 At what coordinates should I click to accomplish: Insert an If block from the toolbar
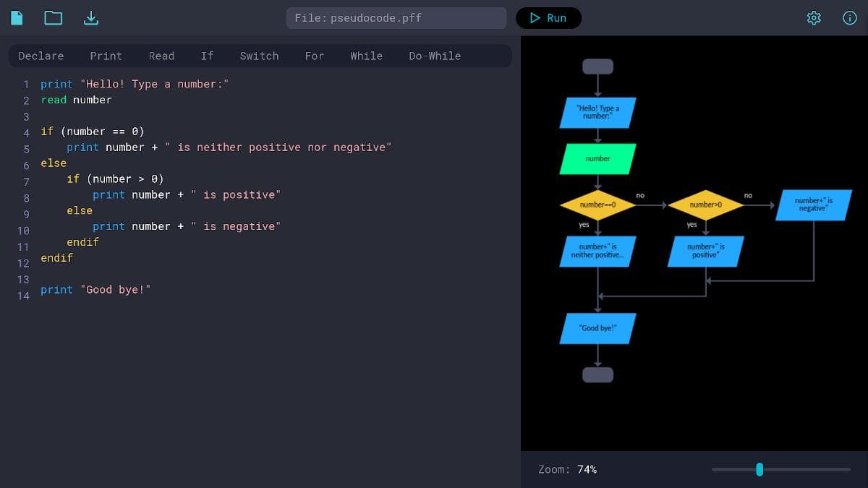(x=208, y=56)
